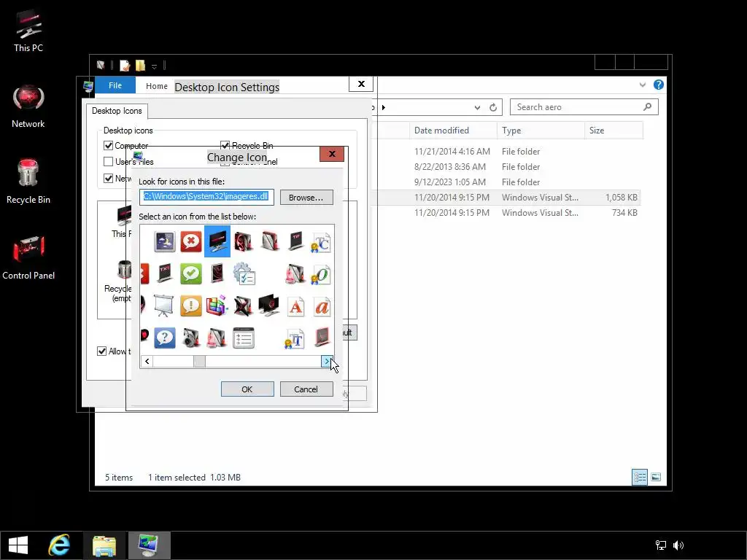The width and height of the screenshot is (747, 560).
Task: Select the italic lowercase a font icon
Action: coord(322,307)
